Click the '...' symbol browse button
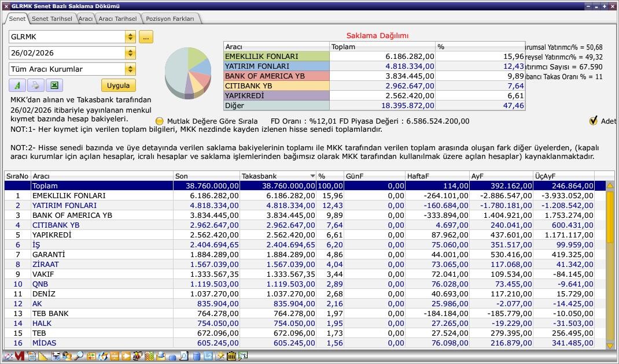This screenshot has width=619, height=364. (x=146, y=37)
